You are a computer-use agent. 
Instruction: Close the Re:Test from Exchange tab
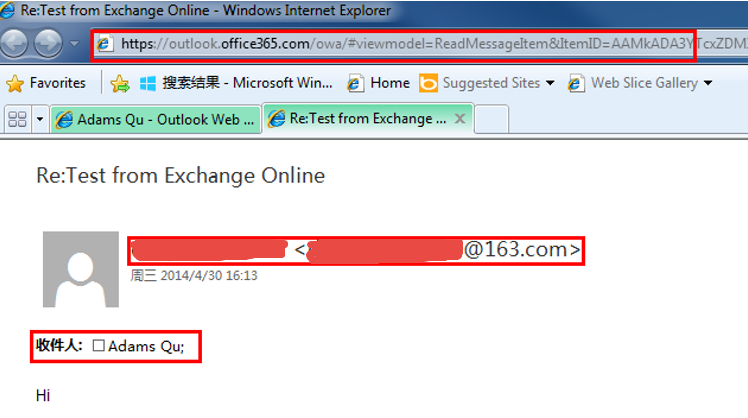point(460,118)
